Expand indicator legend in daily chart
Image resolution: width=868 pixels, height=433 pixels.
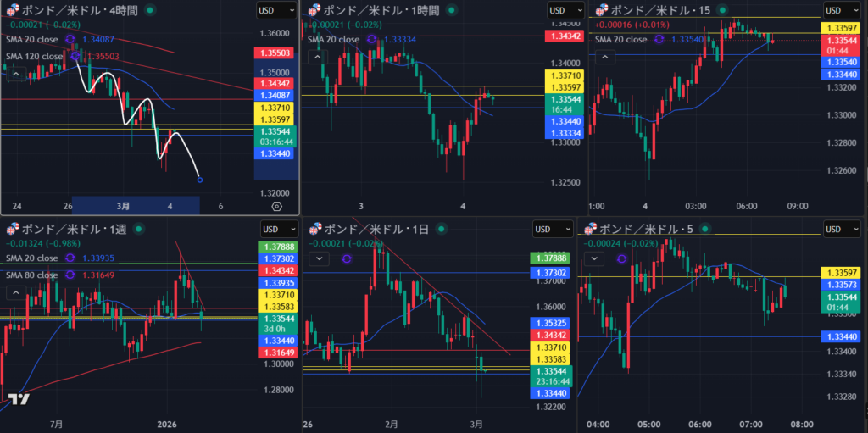pos(319,258)
